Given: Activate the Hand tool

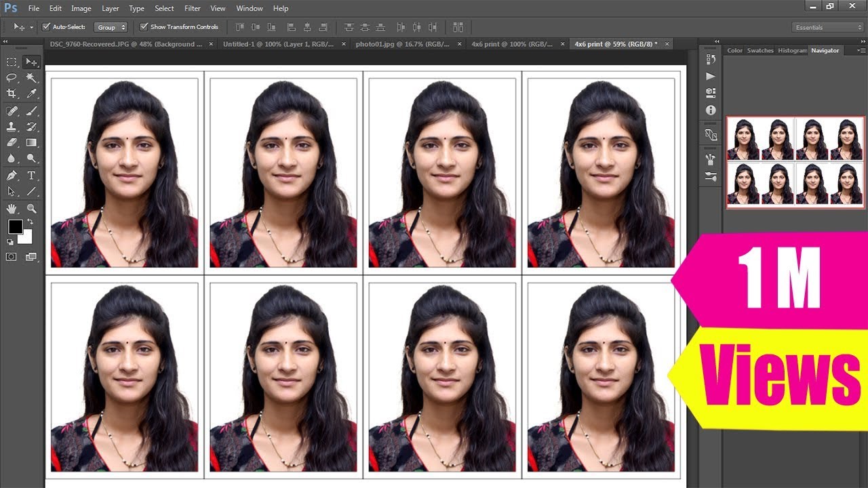Looking at the screenshot, I should 12,208.
